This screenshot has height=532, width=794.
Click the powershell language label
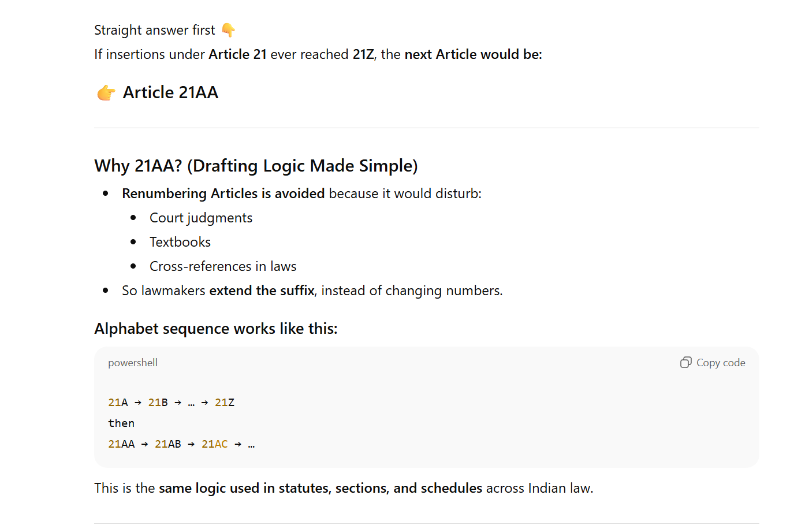click(132, 363)
